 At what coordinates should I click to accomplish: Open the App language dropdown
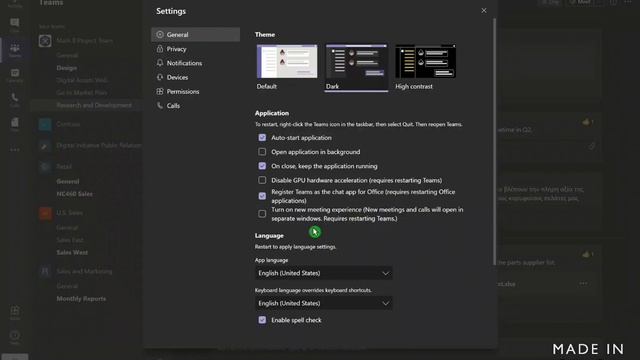324,273
